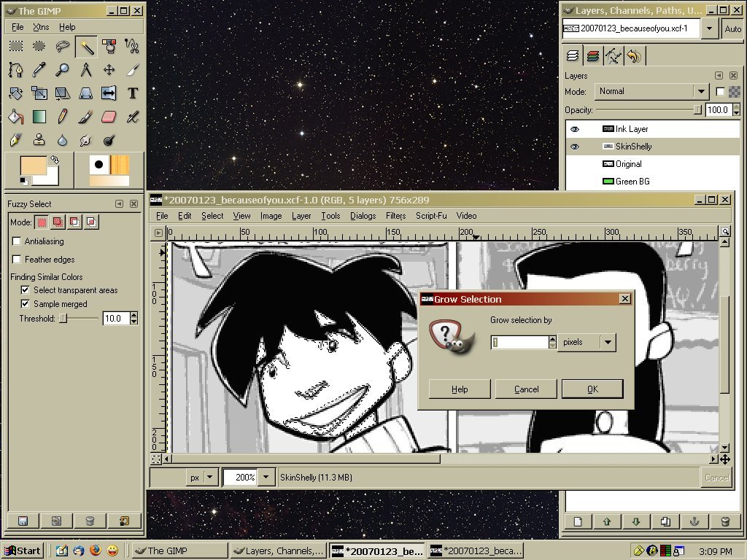This screenshot has height=560, width=747.
Task: Enable the Feather edges checkbox
Action: click(17, 259)
